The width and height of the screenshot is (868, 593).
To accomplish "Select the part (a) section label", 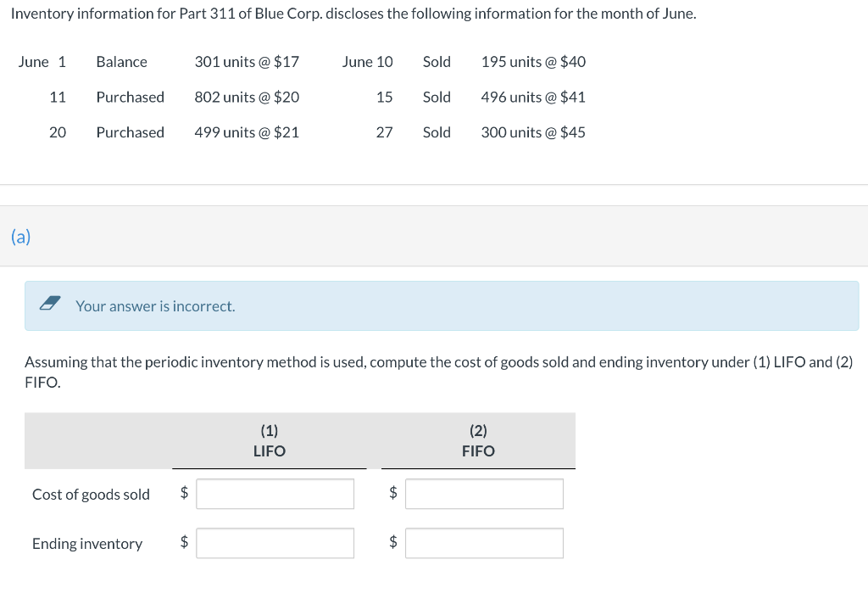I will 20,237.
